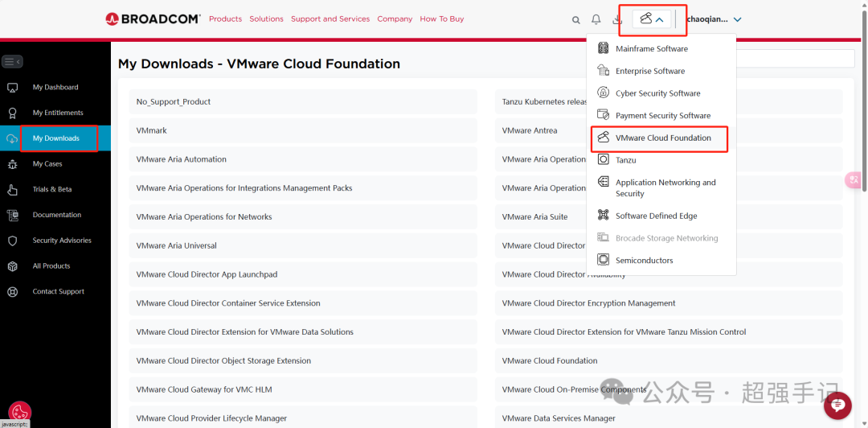Open the search magnifier icon
The image size is (868, 428).
pos(575,20)
